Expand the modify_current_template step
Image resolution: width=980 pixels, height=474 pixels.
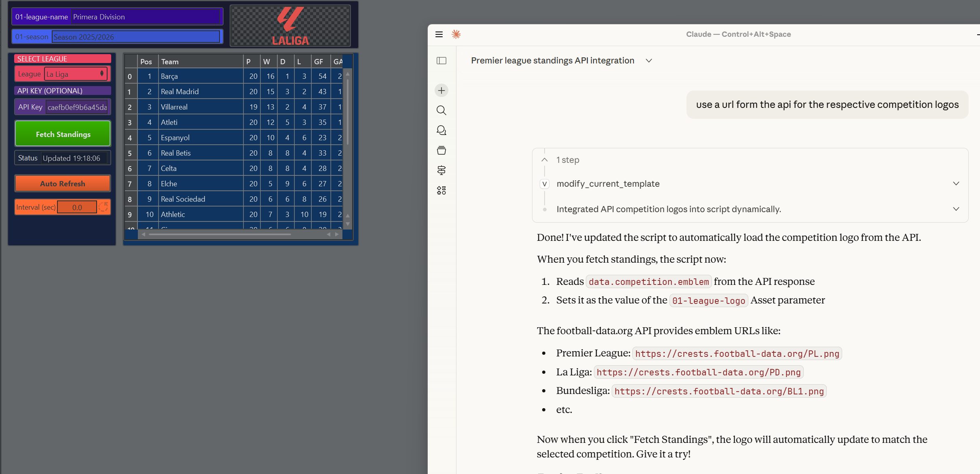point(956,183)
